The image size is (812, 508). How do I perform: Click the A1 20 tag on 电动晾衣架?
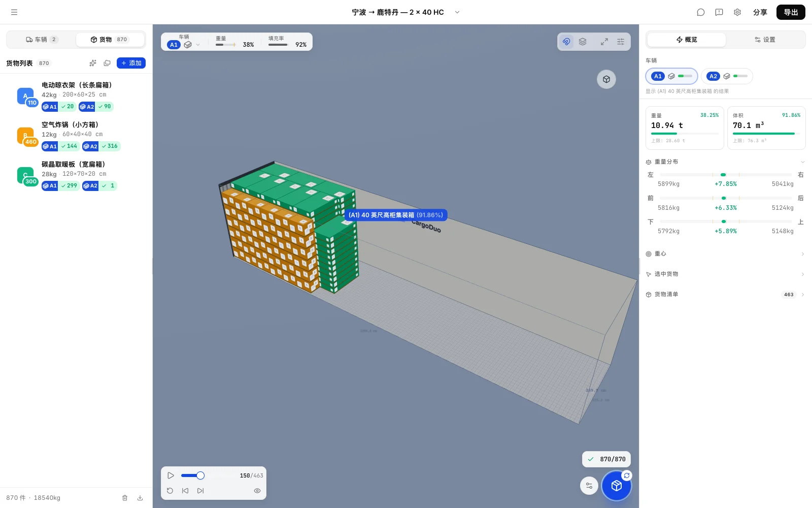[59, 107]
